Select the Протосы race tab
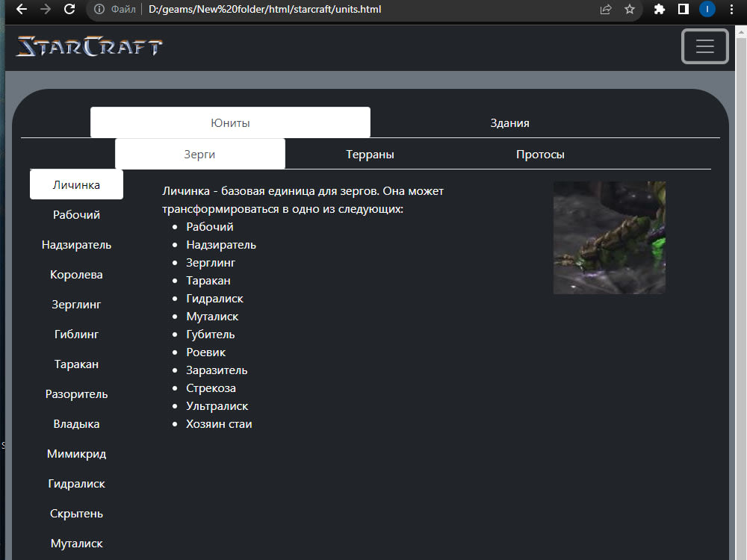747x560 pixels. [540, 155]
